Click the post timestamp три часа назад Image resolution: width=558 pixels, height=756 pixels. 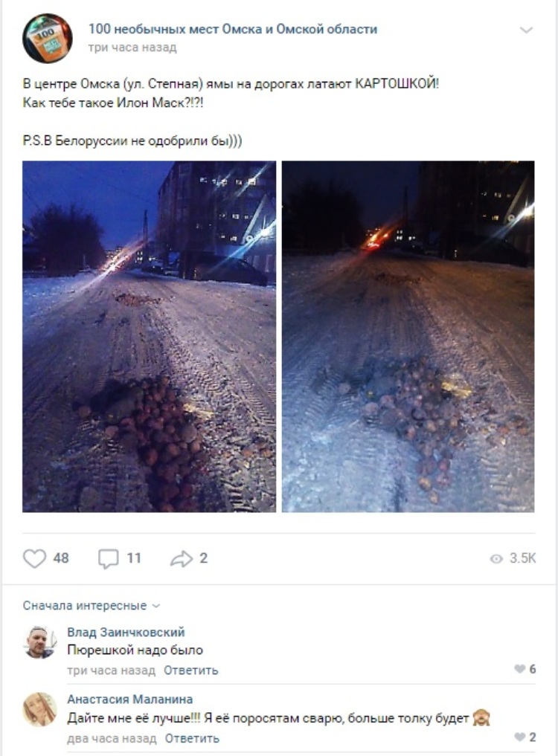132,48
